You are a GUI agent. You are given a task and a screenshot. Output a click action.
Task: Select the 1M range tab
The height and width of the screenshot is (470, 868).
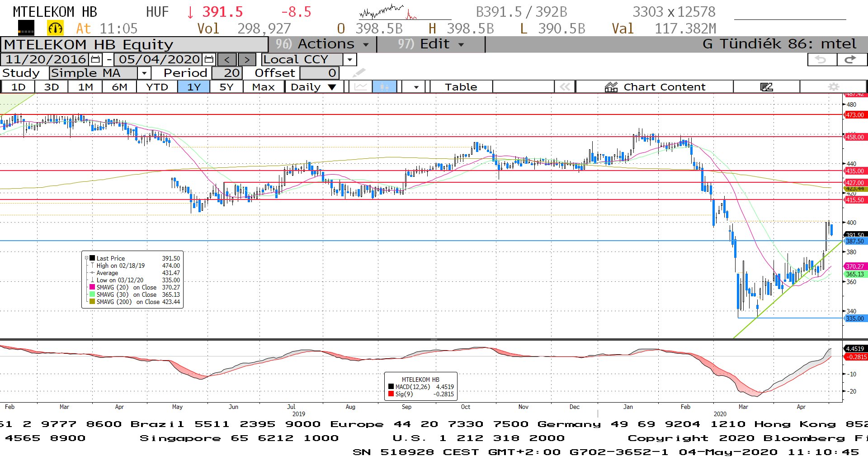85,86
